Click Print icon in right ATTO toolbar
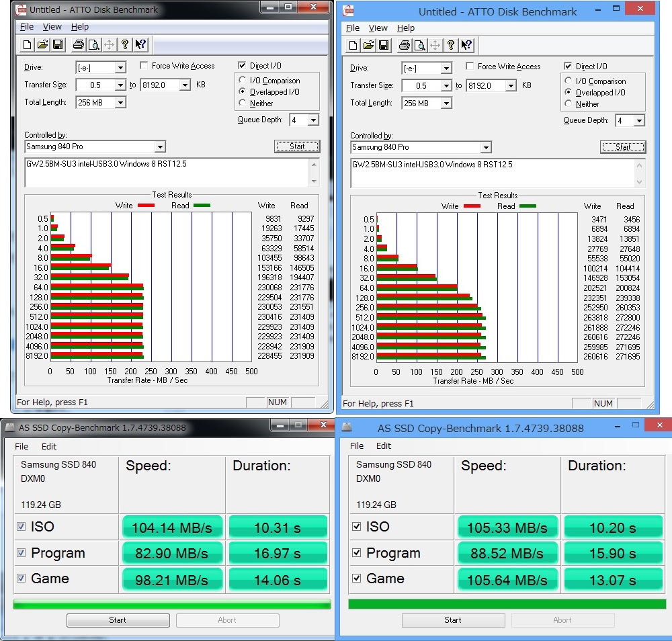This screenshot has height=641, width=672. click(405, 45)
